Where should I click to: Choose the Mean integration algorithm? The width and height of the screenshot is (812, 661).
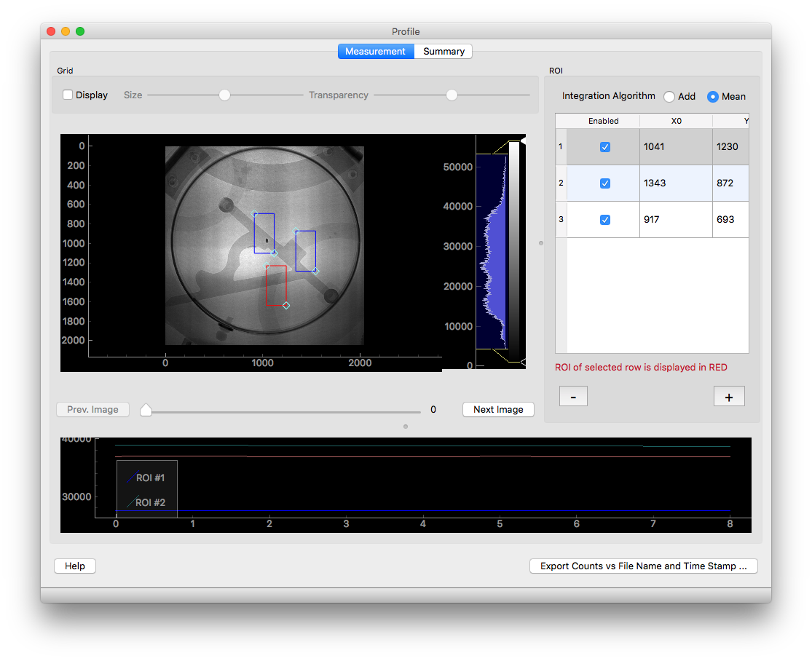coord(712,97)
